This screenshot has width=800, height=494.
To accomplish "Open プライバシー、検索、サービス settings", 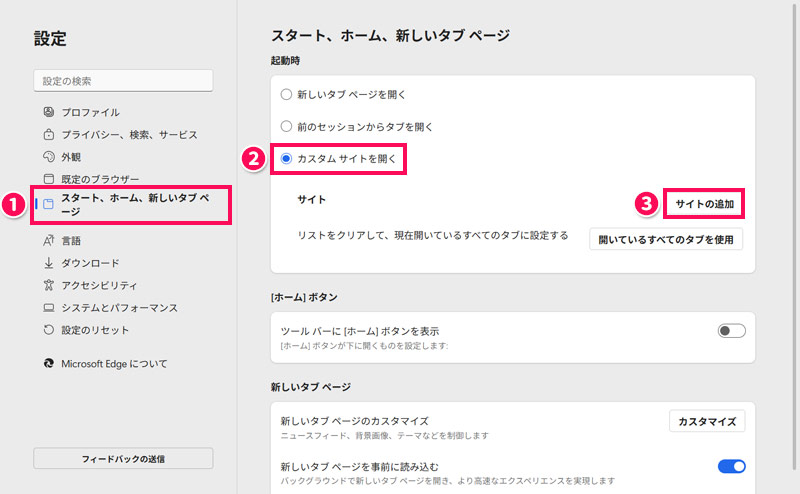I will (129, 135).
